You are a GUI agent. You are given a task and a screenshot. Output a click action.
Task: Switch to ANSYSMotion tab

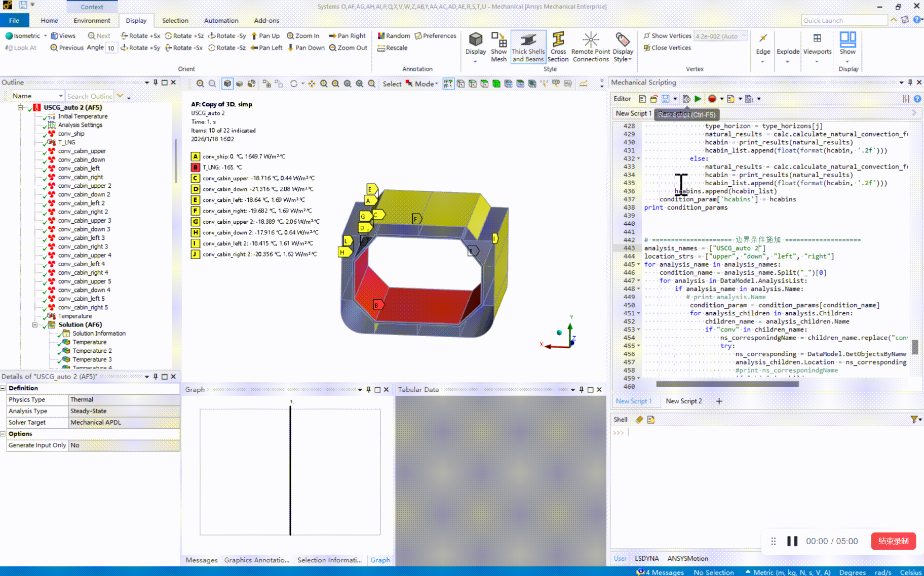pyautogui.click(x=687, y=558)
